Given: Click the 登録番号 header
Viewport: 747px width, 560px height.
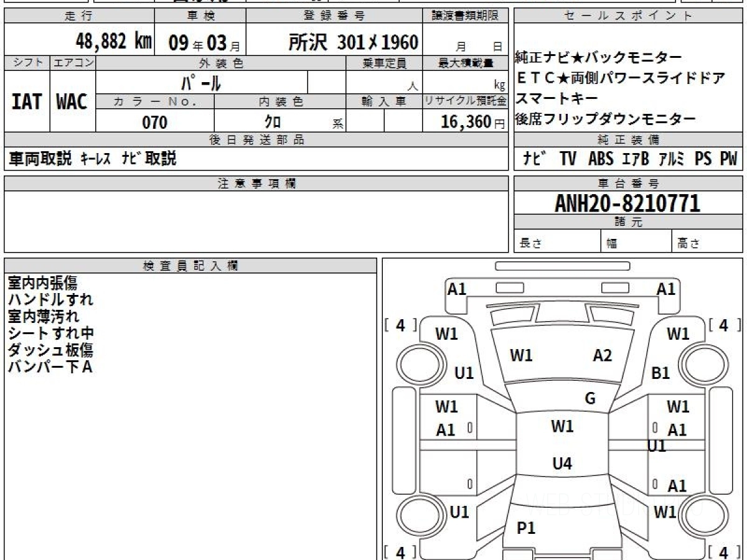Looking at the screenshot, I should tap(334, 16).
